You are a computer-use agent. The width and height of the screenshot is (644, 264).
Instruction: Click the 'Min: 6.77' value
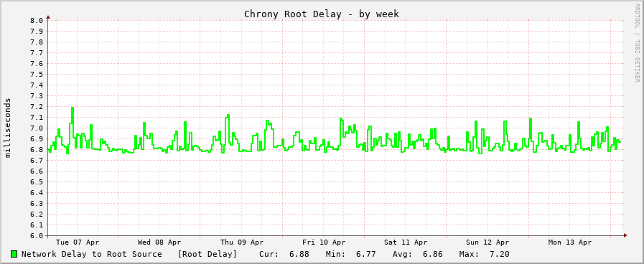[351, 254]
